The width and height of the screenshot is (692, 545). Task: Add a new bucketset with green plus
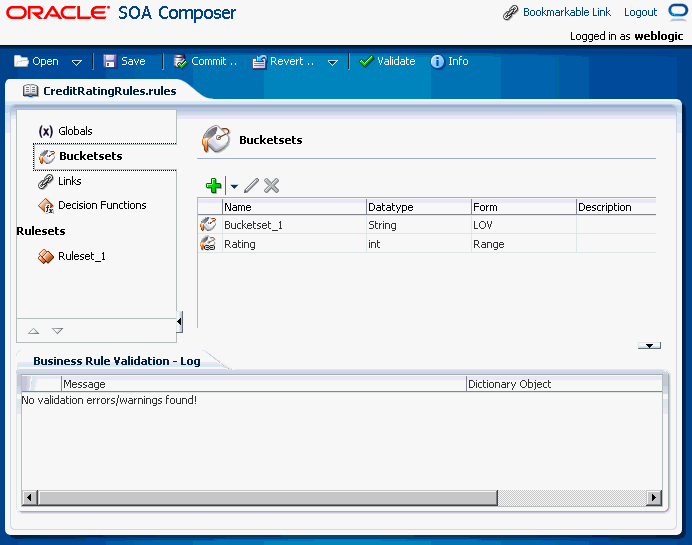[214, 186]
